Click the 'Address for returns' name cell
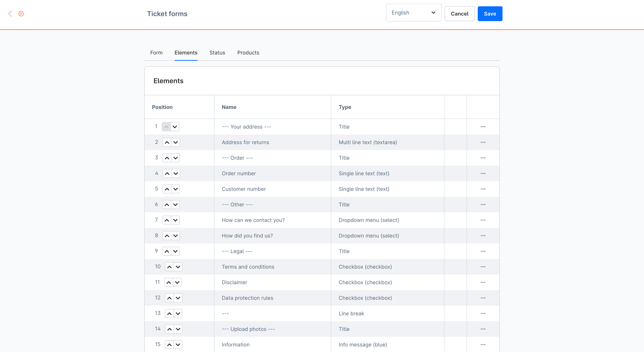Screen dimensions: 644x352 click(273, 142)
